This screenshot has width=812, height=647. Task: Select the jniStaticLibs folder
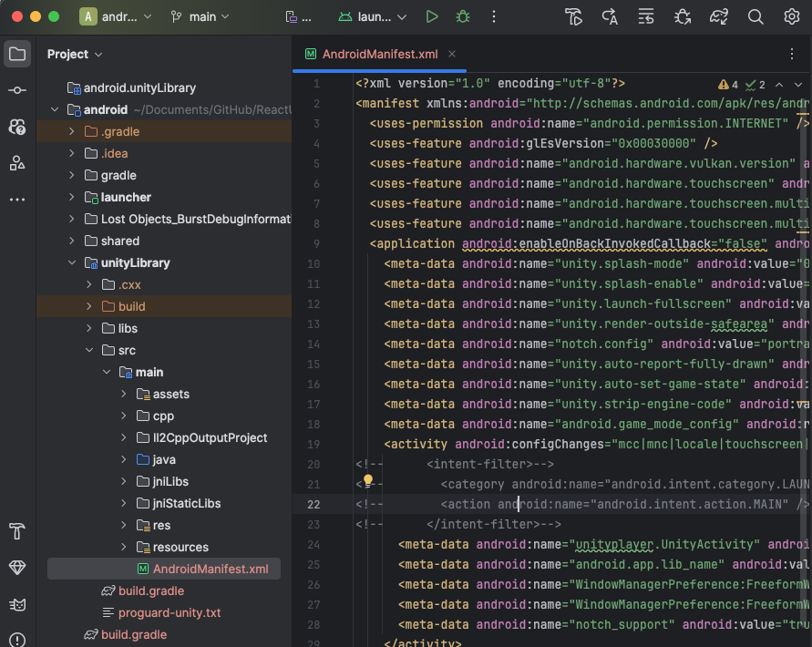tap(179, 503)
